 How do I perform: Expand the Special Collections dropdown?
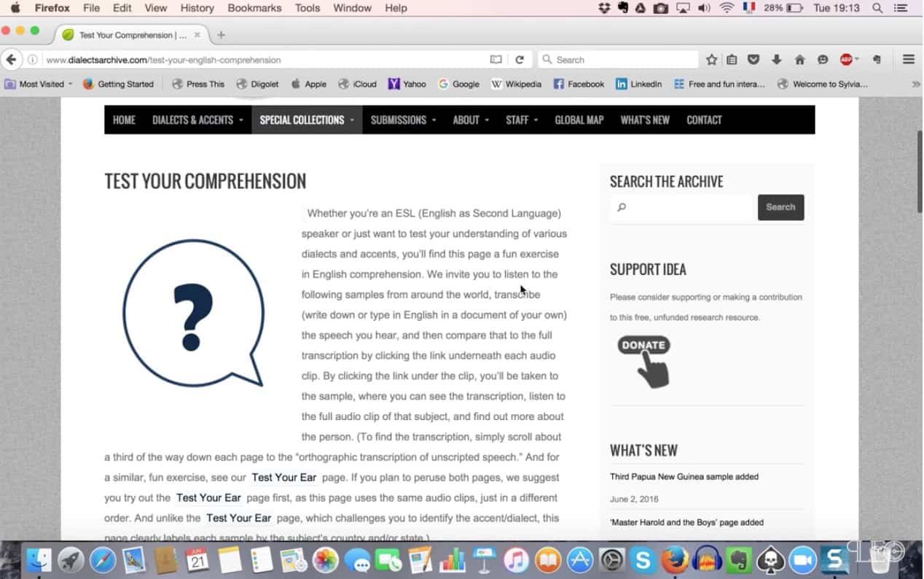tap(306, 120)
